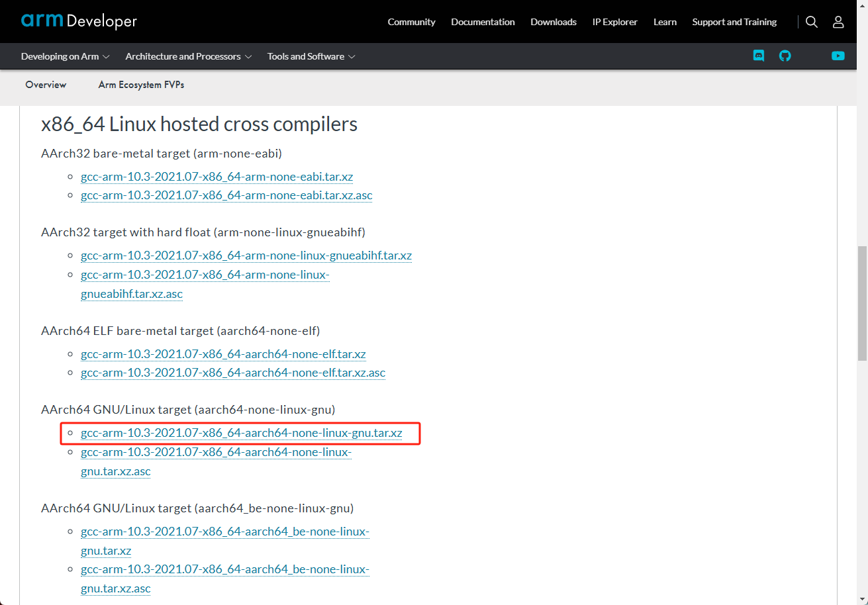Click the user account profile icon
Image resolution: width=868 pixels, height=605 pixels.
click(838, 22)
